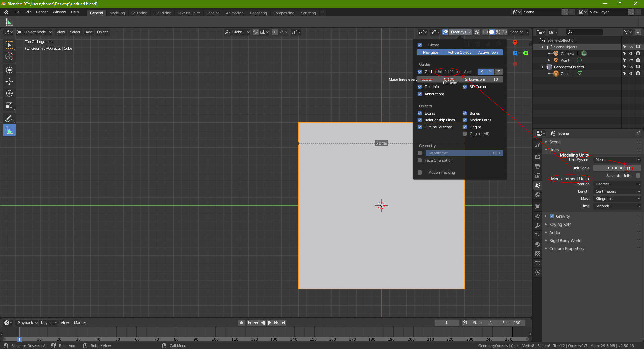This screenshot has width=644, height=349.
Task: Open the Add menu in viewport
Action: click(x=89, y=32)
